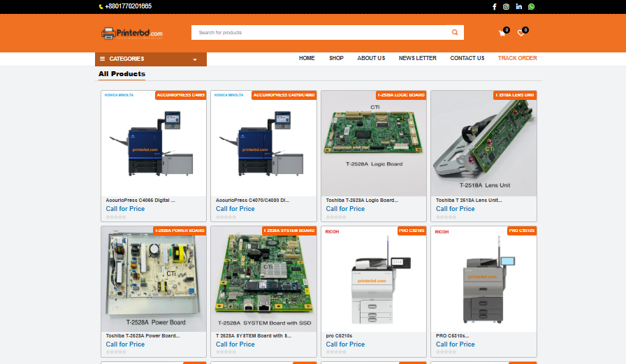The height and width of the screenshot is (364, 626).
Task: Click the phone number +8801770201665
Action: [x=128, y=6]
